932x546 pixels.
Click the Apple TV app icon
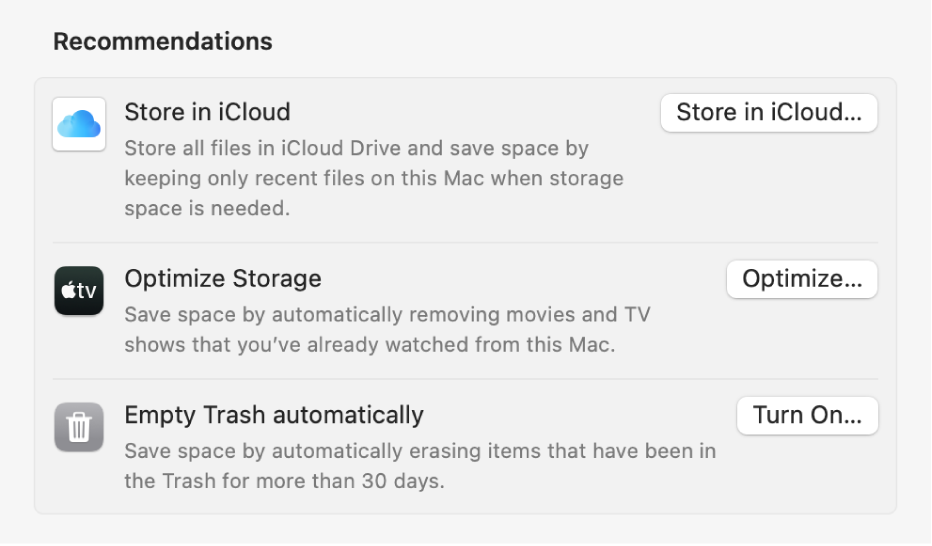tap(79, 291)
